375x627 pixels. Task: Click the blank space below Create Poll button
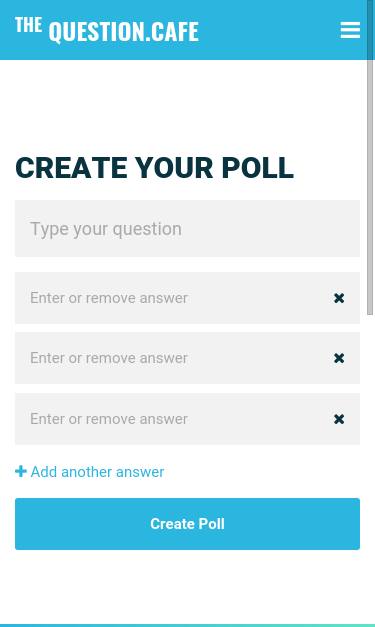pos(188,586)
